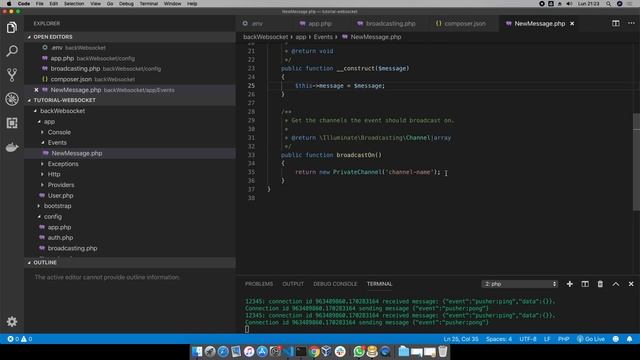Create a new terminal with plus icon
This screenshot has height=360, width=640.
(x=569, y=284)
